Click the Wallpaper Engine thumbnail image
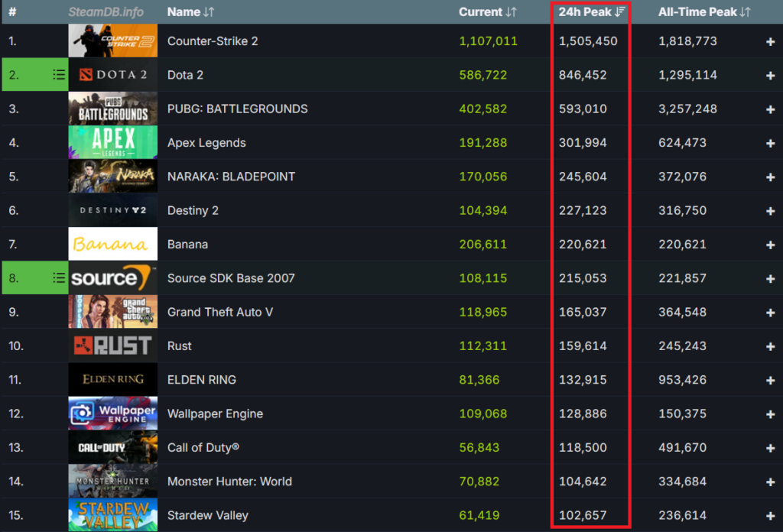The image size is (783, 532). point(113,414)
